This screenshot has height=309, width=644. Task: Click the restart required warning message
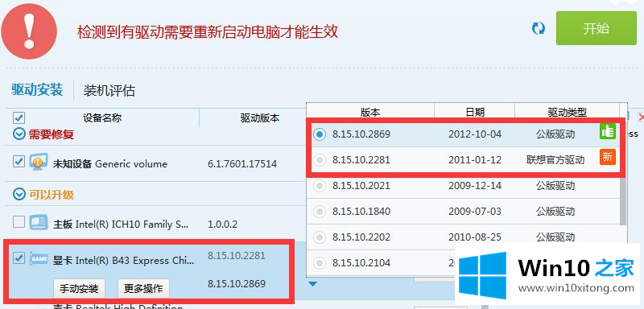pyautogui.click(x=208, y=31)
